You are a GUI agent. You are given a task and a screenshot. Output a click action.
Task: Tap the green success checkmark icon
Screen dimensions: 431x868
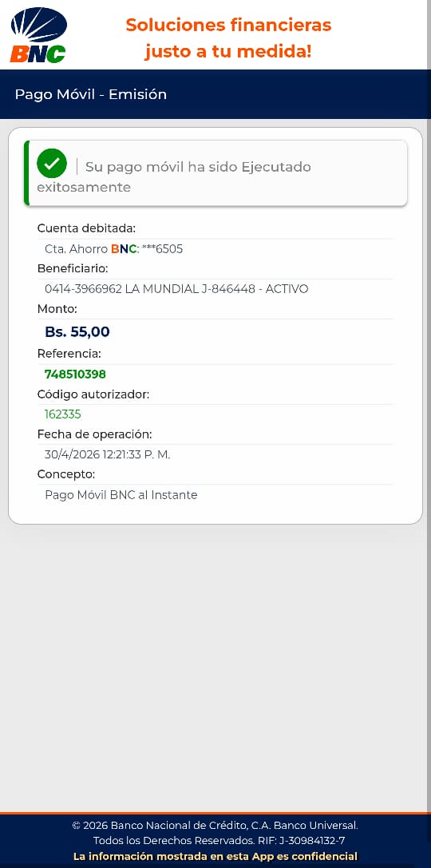click(52, 164)
